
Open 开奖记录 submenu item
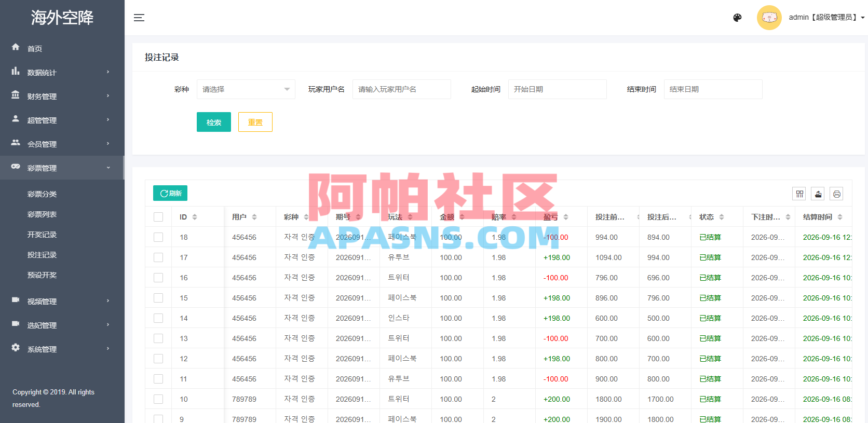coord(42,235)
